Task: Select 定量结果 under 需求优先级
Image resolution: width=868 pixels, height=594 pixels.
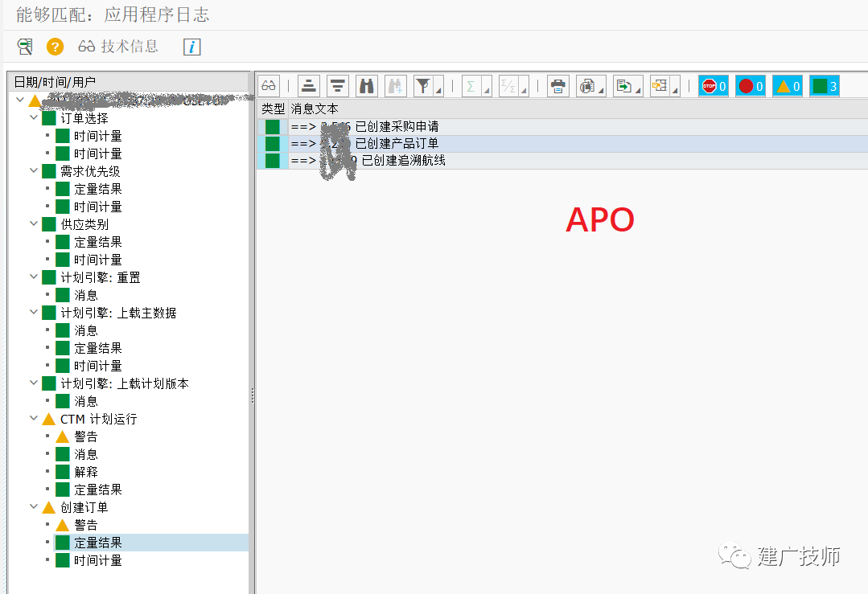Action: click(98, 189)
